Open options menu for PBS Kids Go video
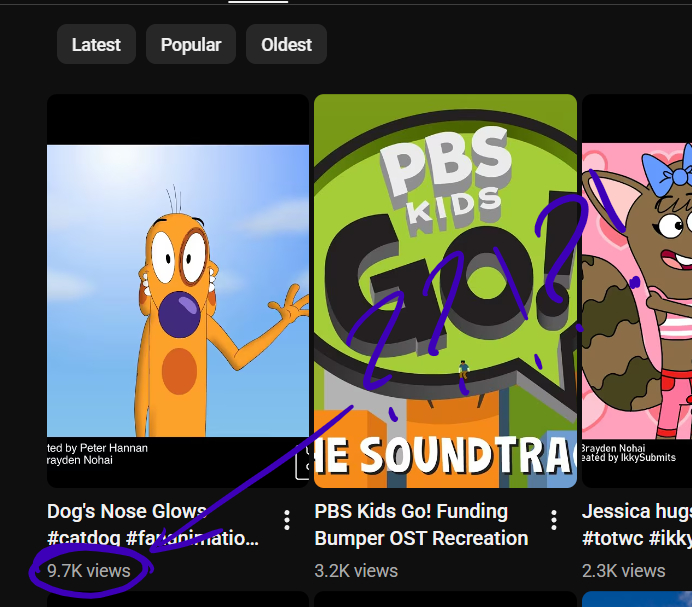The image size is (692, 607). tap(554, 520)
